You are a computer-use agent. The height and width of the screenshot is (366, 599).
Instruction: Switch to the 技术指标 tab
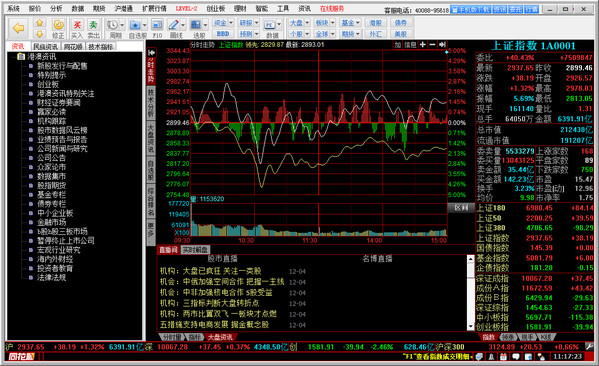click(x=101, y=47)
